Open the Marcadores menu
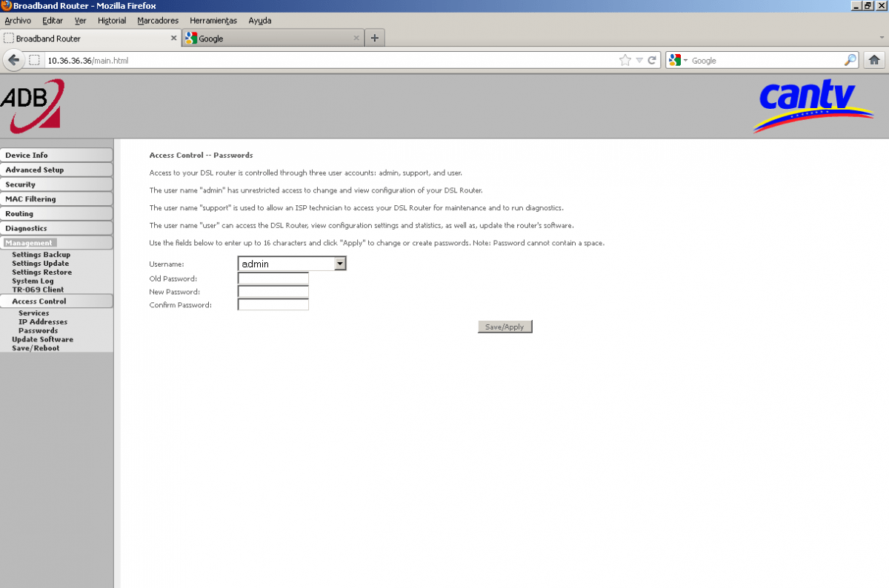This screenshot has width=889, height=588. [158, 20]
